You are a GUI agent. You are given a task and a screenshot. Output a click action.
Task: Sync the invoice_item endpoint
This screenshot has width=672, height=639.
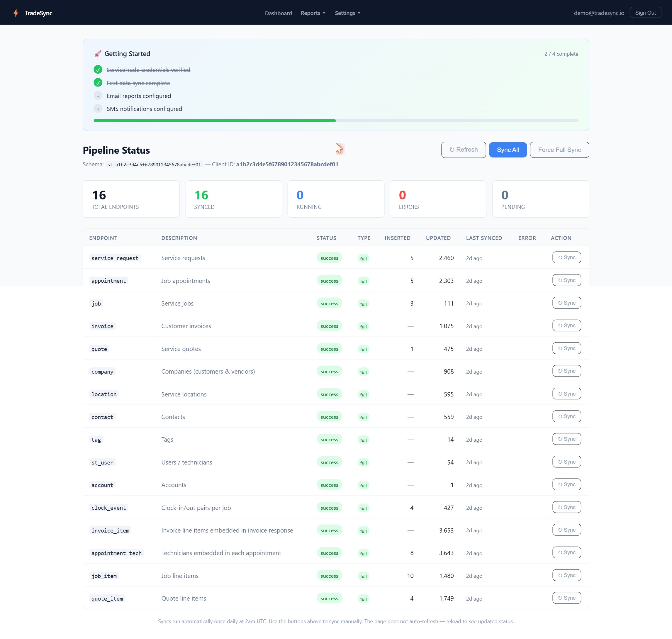click(566, 530)
